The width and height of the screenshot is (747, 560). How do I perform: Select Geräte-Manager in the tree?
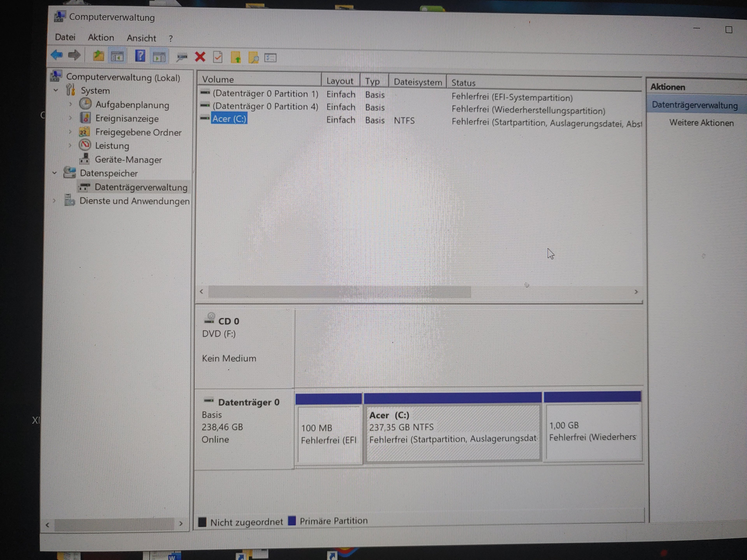tap(128, 160)
